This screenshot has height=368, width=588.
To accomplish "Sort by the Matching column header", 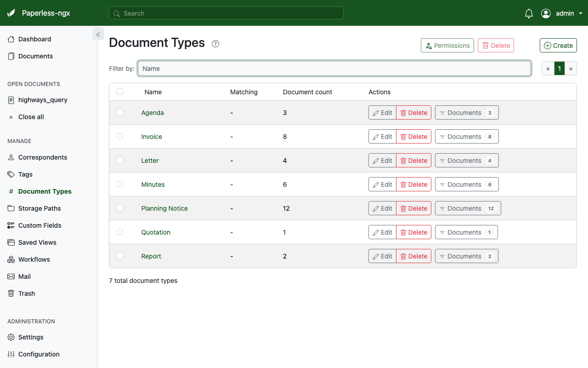I will (x=244, y=92).
